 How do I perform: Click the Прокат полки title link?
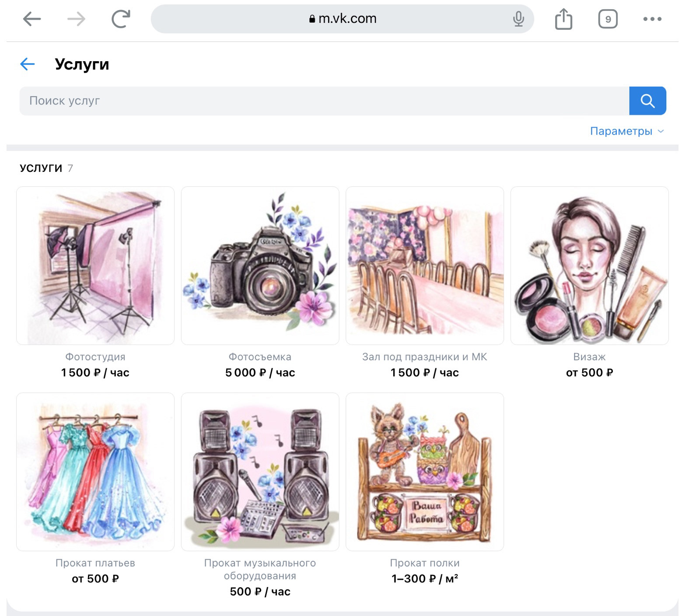(x=425, y=563)
